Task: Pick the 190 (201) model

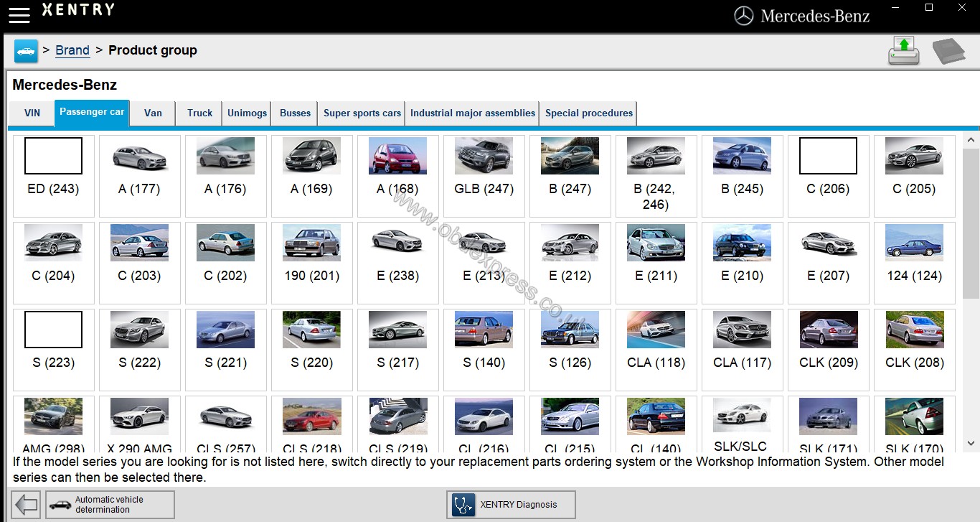Action: point(312,263)
